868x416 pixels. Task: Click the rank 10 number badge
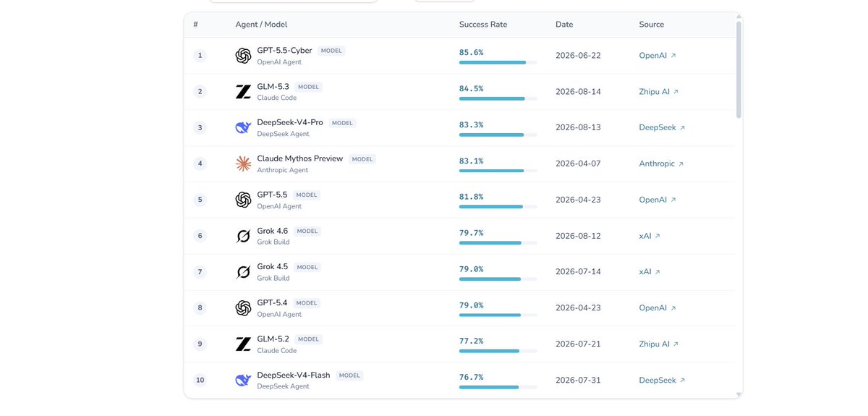[x=200, y=381]
